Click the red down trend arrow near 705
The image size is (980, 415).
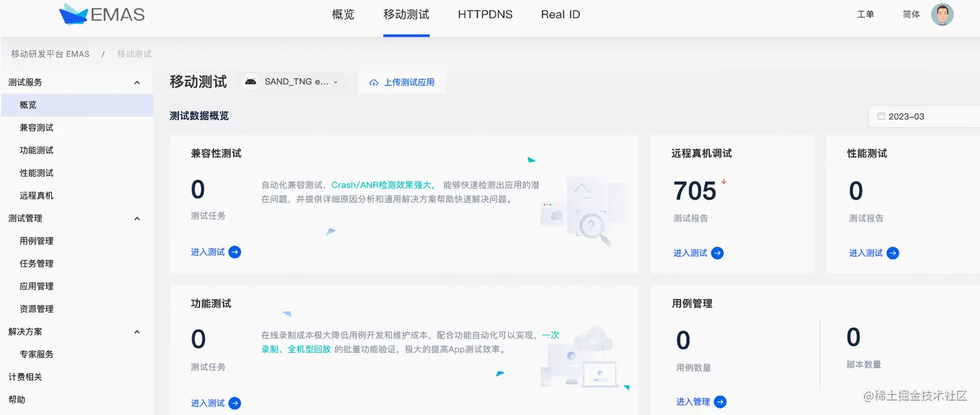point(723,182)
